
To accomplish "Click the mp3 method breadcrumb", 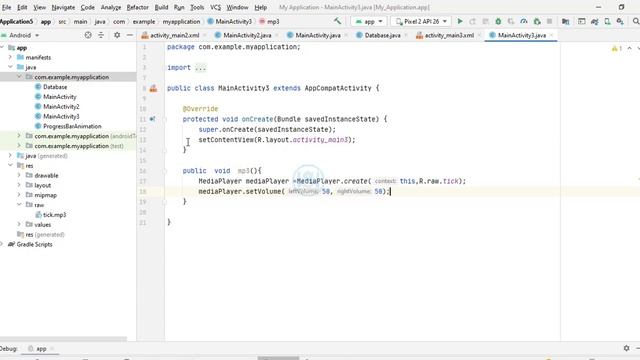I will click(269, 22).
